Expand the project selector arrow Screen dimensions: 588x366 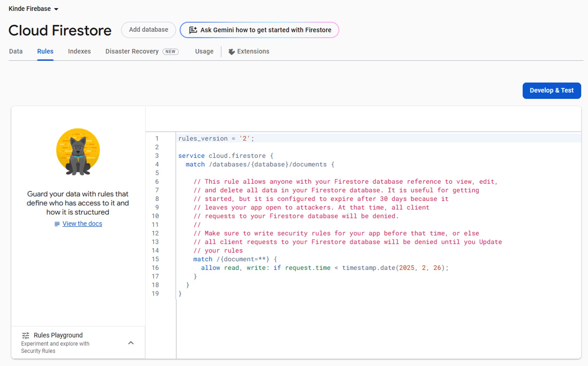[56, 9]
